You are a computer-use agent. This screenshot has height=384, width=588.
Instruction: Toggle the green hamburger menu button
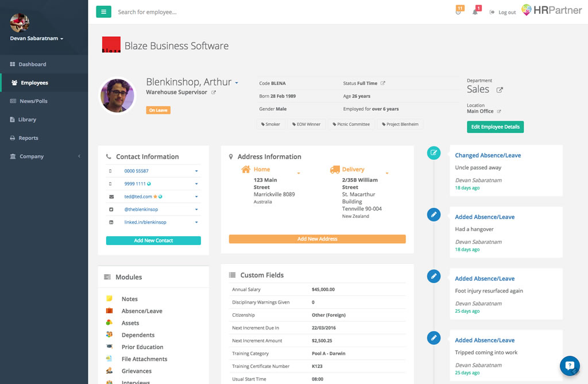(103, 11)
